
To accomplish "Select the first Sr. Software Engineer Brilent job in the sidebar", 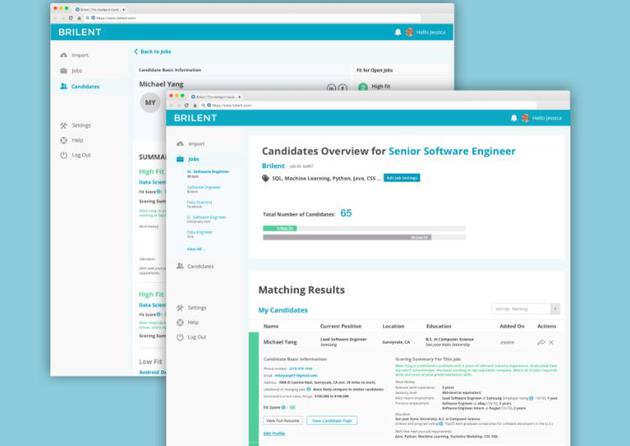I will point(208,174).
